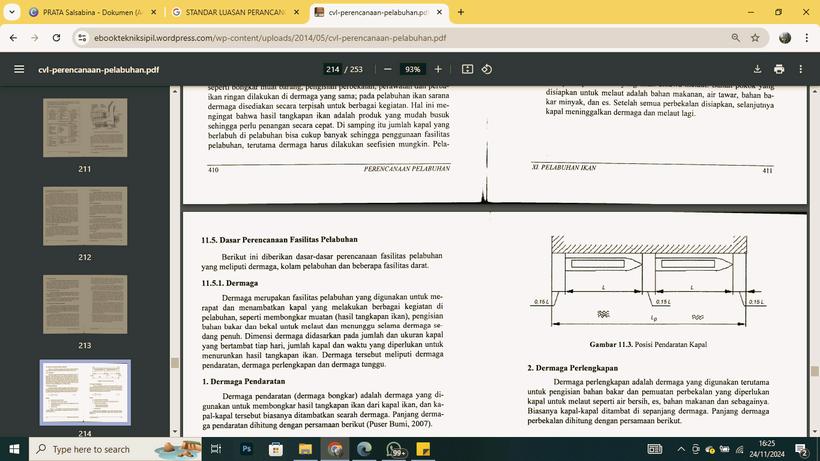
Task: Close the cvl-perencanaan-pelabuhan tab
Action: point(439,12)
